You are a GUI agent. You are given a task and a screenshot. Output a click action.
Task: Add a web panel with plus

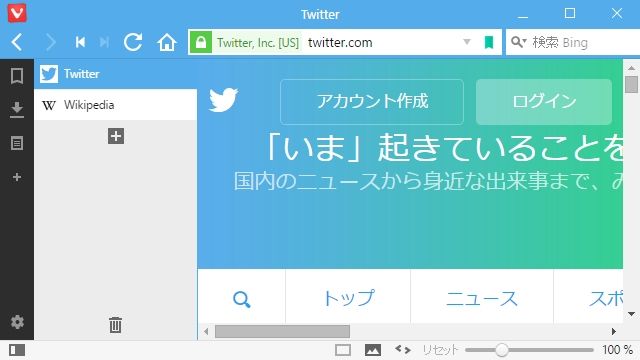coord(17,177)
